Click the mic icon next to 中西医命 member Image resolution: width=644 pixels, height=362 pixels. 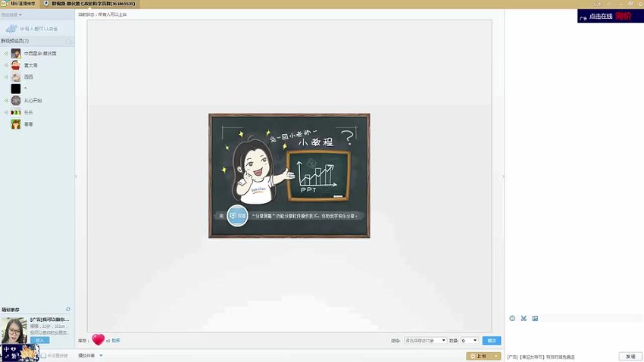[6, 53]
